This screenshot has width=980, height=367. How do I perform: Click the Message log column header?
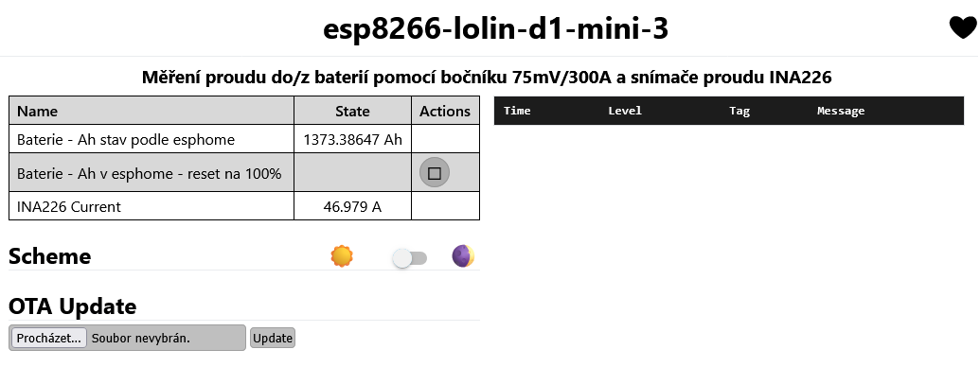[x=841, y=111]
